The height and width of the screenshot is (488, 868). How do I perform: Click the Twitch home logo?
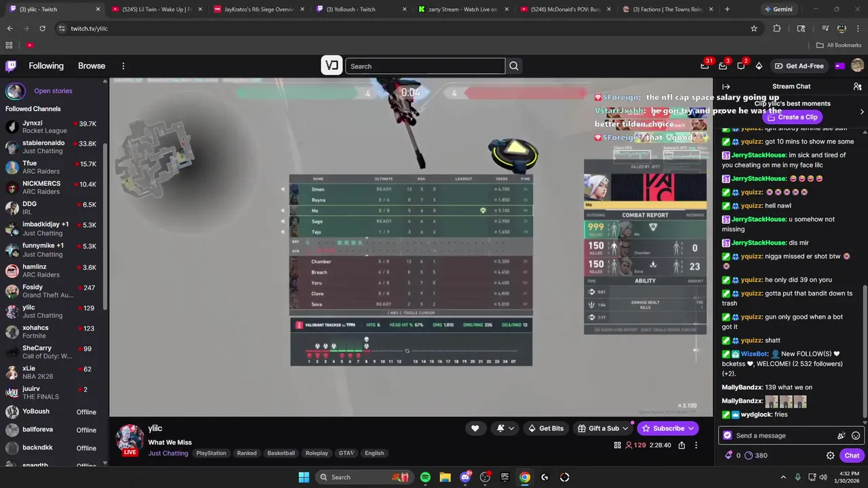pyautogui.click(x=11, y=66)
